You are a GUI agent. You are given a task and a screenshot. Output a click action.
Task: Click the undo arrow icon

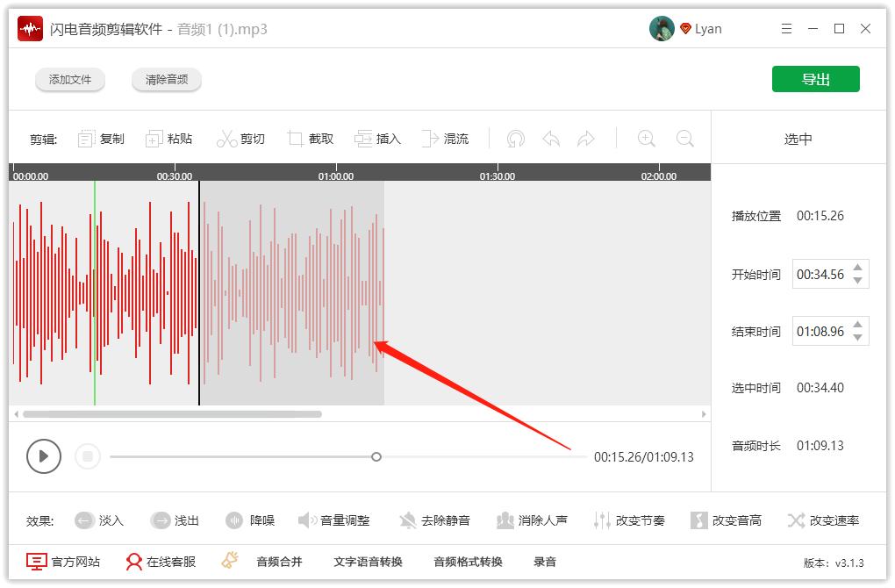(x=551, y=138)
